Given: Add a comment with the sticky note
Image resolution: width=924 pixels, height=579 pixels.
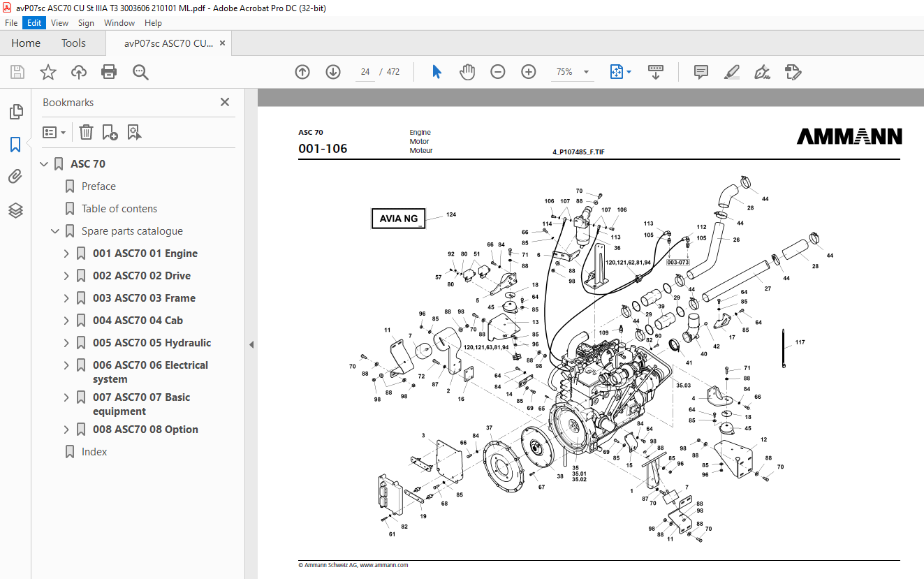Looking at the screenshot, I should [x=701, y=72].
